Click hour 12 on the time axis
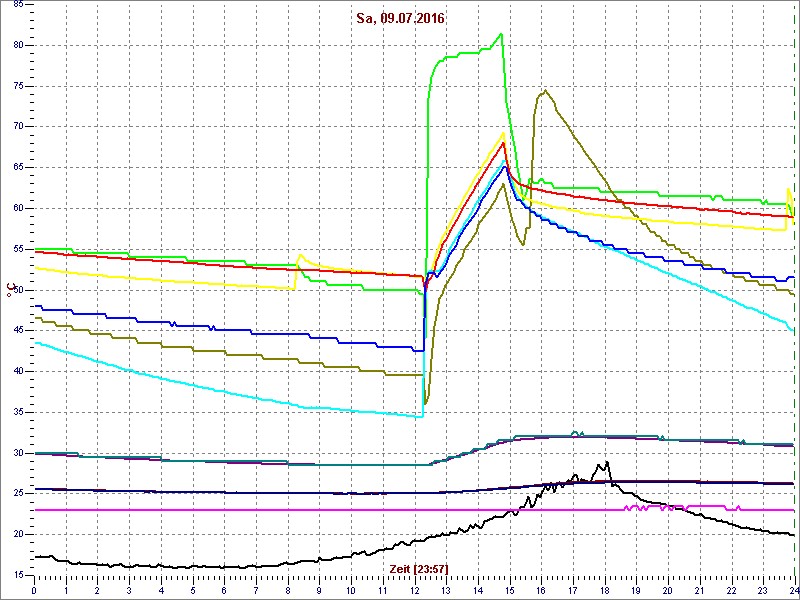Viewport: 800px width, 600px height. click(414, 588)
